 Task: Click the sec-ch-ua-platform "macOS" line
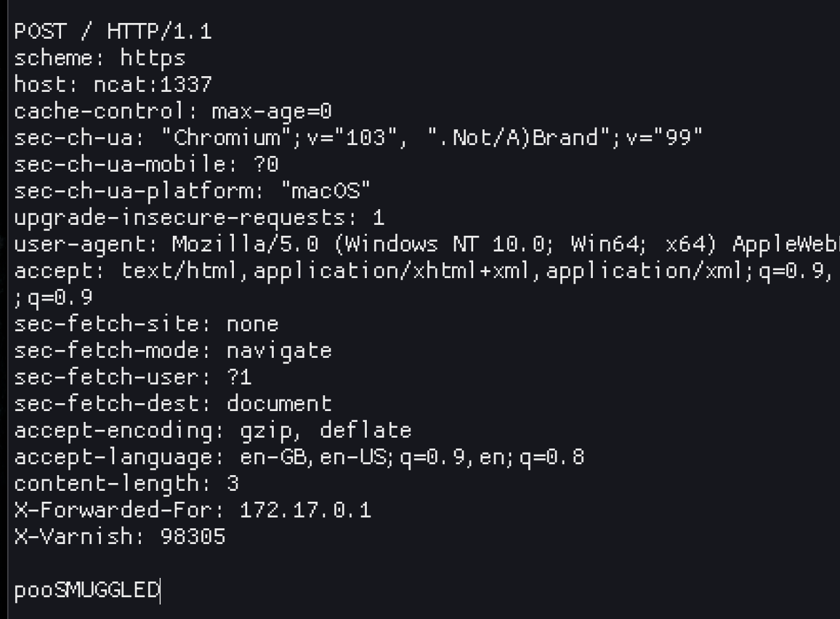192,191
